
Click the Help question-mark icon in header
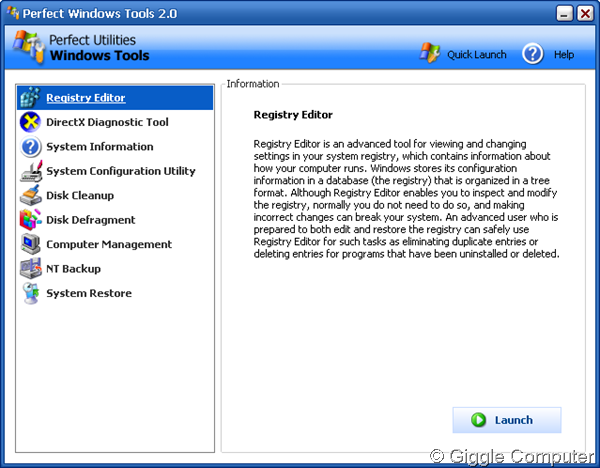point(533,54)
